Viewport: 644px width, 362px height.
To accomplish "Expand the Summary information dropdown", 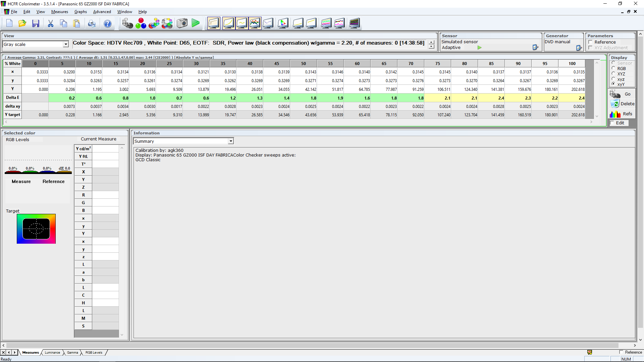I will click(231, 141).
